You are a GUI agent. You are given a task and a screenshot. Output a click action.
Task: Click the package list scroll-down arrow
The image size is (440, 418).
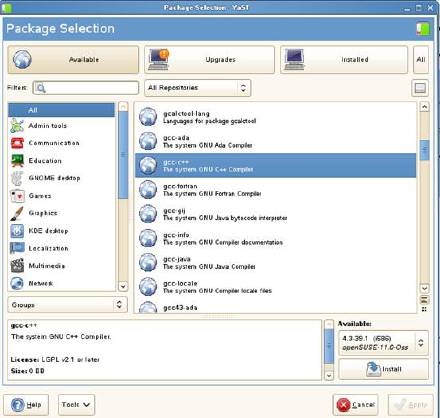pyautogui.click(x=424, y=288)
